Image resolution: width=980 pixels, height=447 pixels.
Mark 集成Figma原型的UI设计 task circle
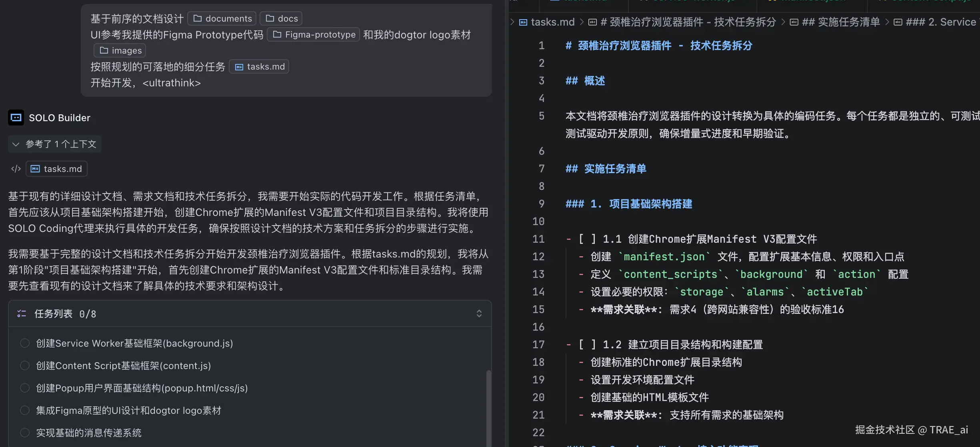(25, 411)
